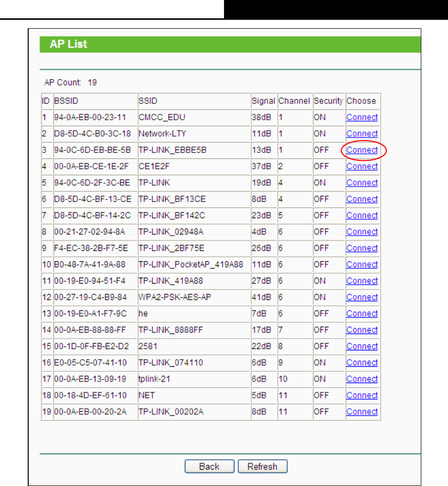The width and height of the screenshot is (448, 486).
Task: Select BSSID 00-18-4D-EF-61-10
Action: [90, 395]
